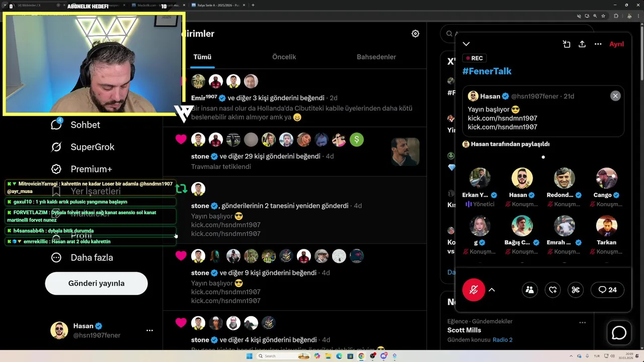Expand microphone options arrow
Screen dimensions: 644x362
click(492, 290)
